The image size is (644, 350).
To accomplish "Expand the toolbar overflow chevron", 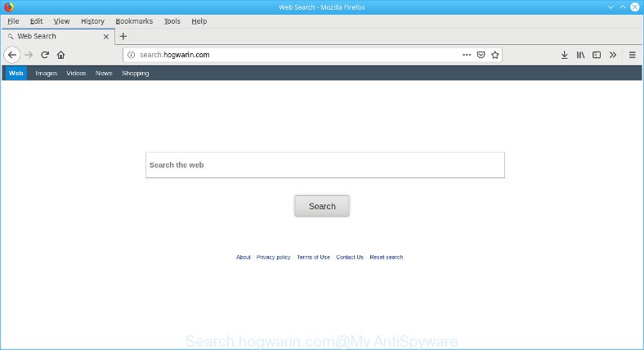I will coord(613,55).
